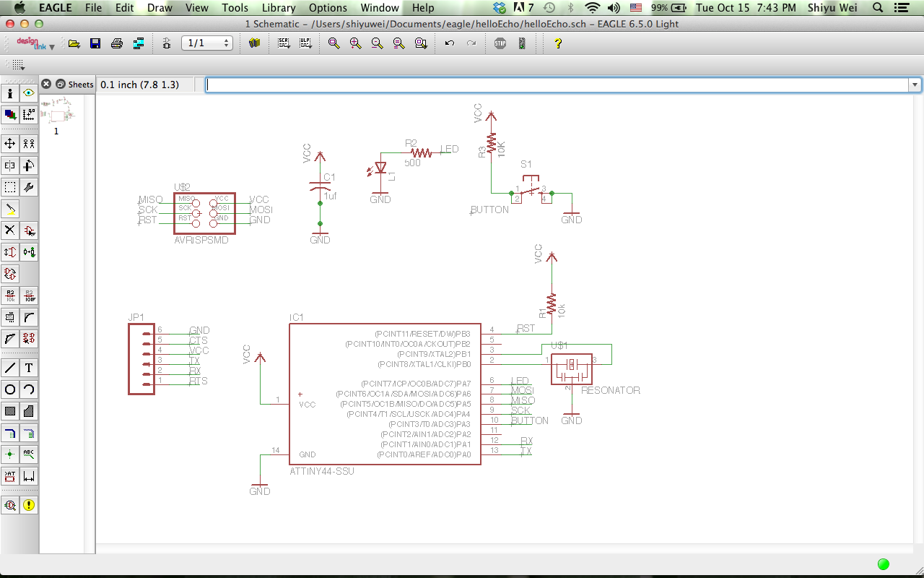Screen dimensions: 924x578
Task: Select the Show (eye) tool
Action: tap(29, 93)
